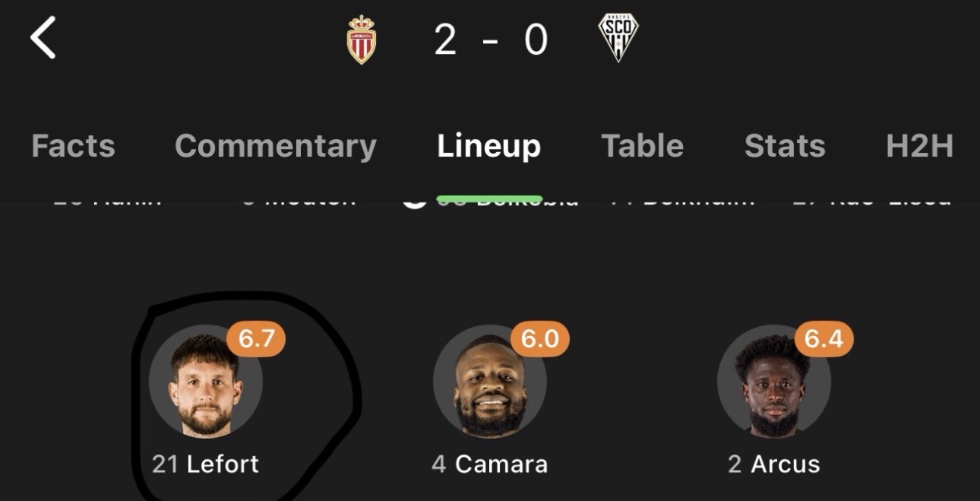Image resolution: width=980 pixels, height=501 pixels.
Task: Tap the home team score 2
Action: [x=445, y=40]
